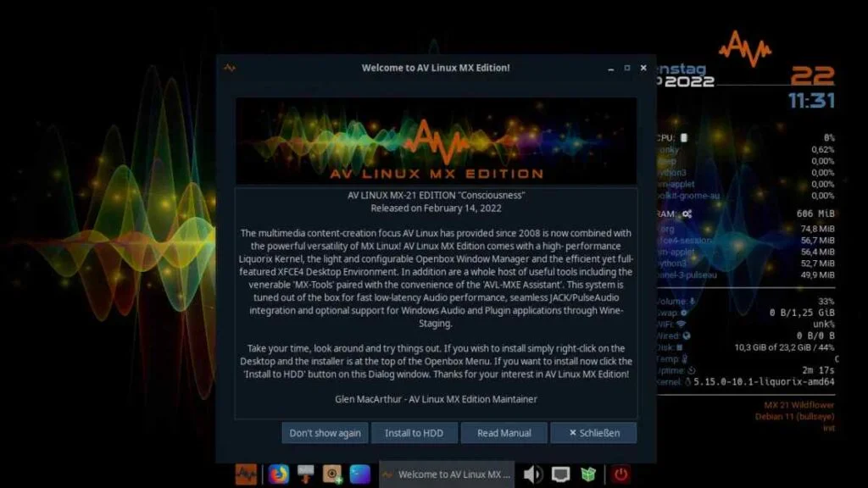
Task: Open the blue terminal icon in taskbar
Action: (360, 474)
